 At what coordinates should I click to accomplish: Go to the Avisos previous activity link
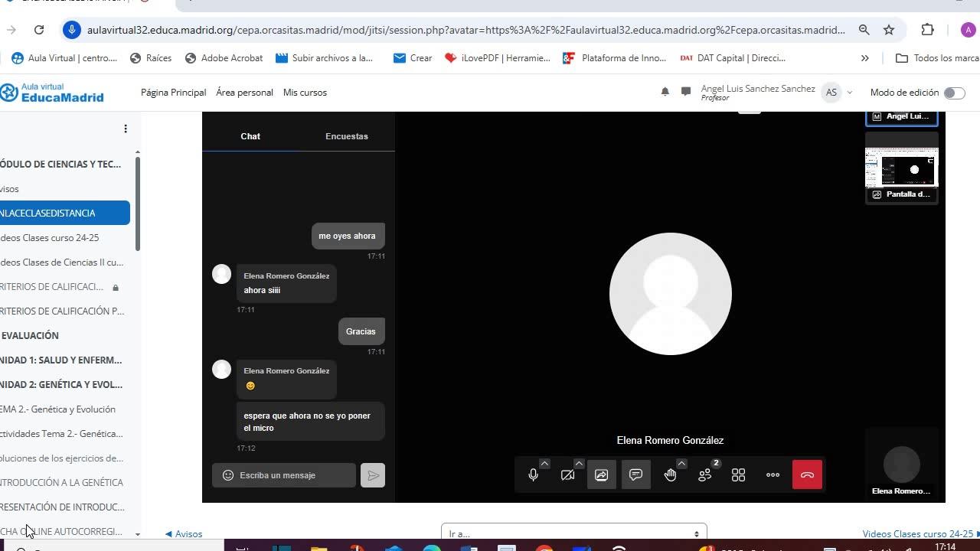[184, 534]
